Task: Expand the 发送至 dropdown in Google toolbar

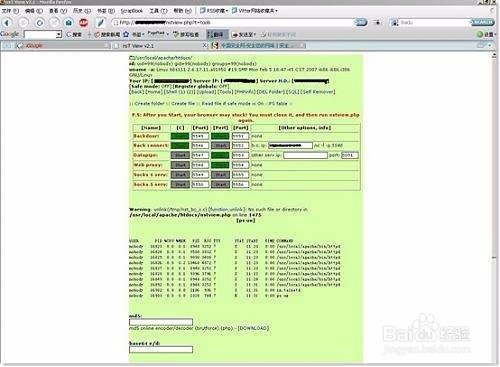Action: 244,34
